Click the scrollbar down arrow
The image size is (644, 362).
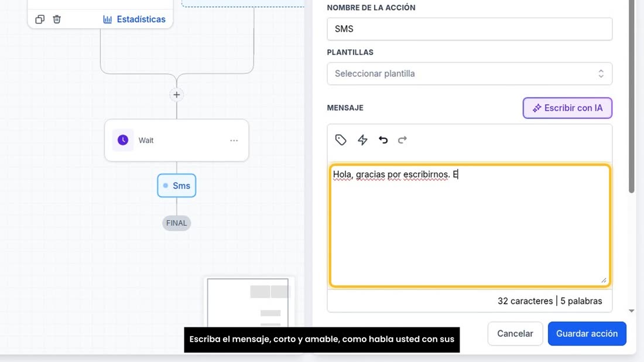632,311
